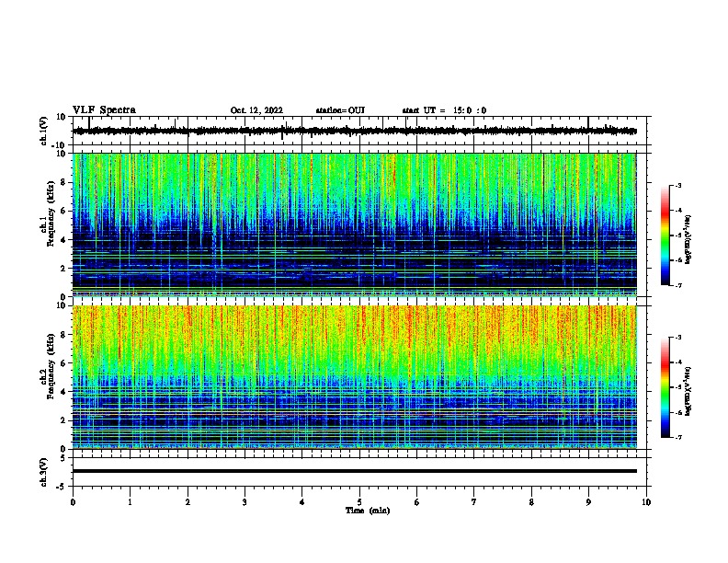The image size is (728, 563).
Task: Click the "Time (min)" axis label
Action: click(x=368, y=511)
